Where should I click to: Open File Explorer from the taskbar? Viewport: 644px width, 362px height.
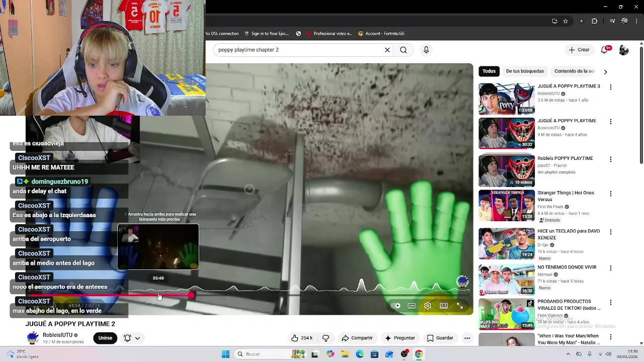tap(345, 354)
